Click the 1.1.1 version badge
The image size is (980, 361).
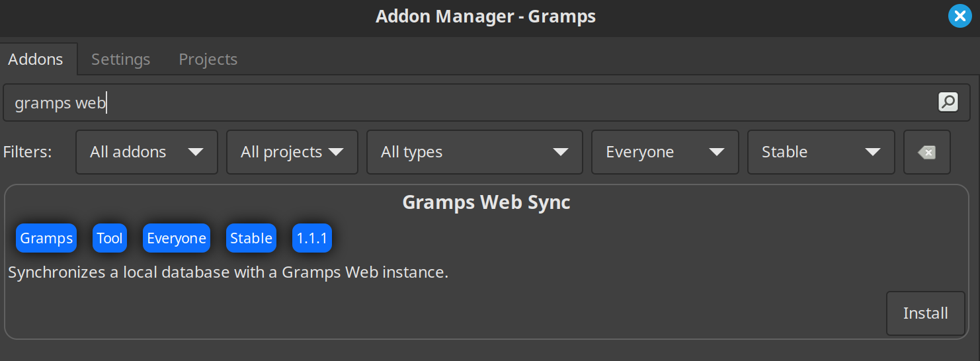[x=312, y=238]
